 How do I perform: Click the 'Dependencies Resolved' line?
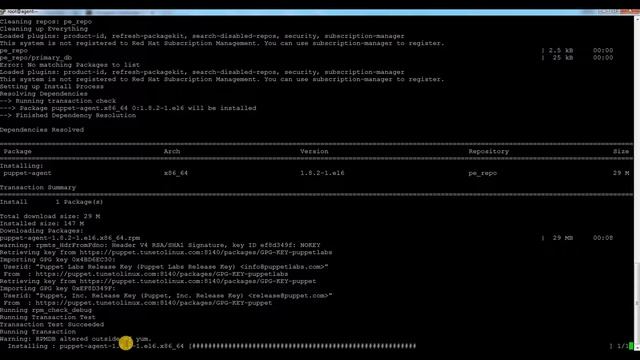(x=42, y=130)
